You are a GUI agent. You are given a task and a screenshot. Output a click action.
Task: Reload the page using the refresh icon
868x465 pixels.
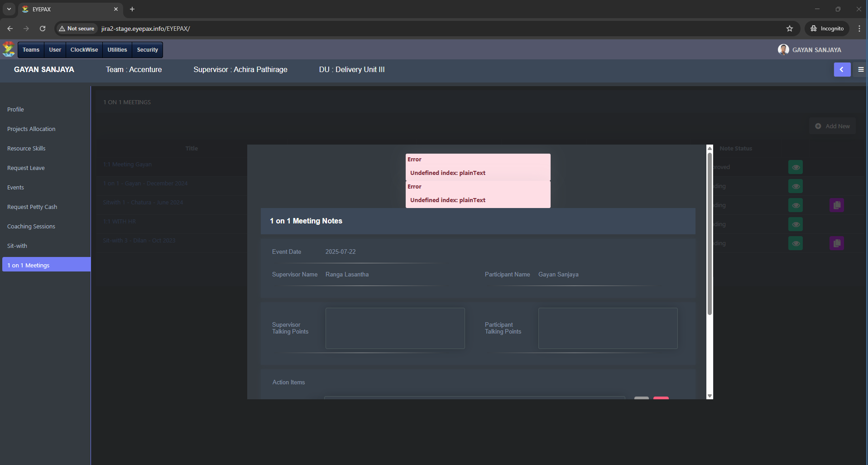click(x=43, y=29)
